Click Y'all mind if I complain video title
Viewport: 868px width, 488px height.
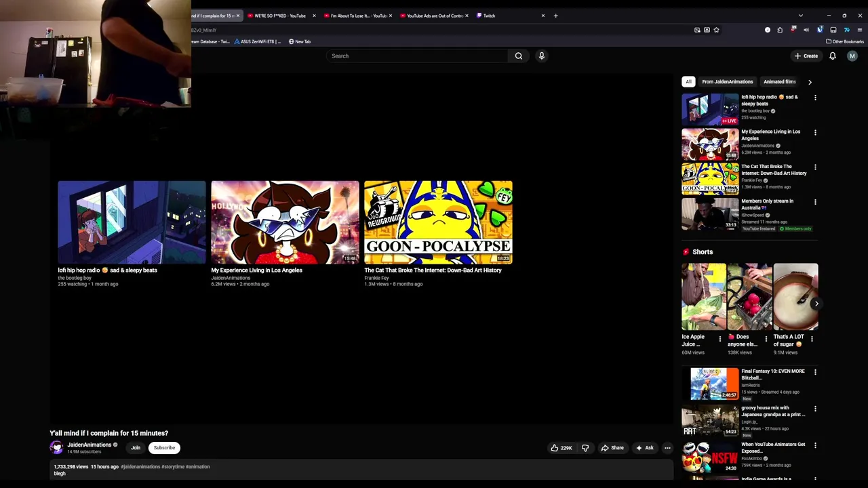(x=108, y=433)
